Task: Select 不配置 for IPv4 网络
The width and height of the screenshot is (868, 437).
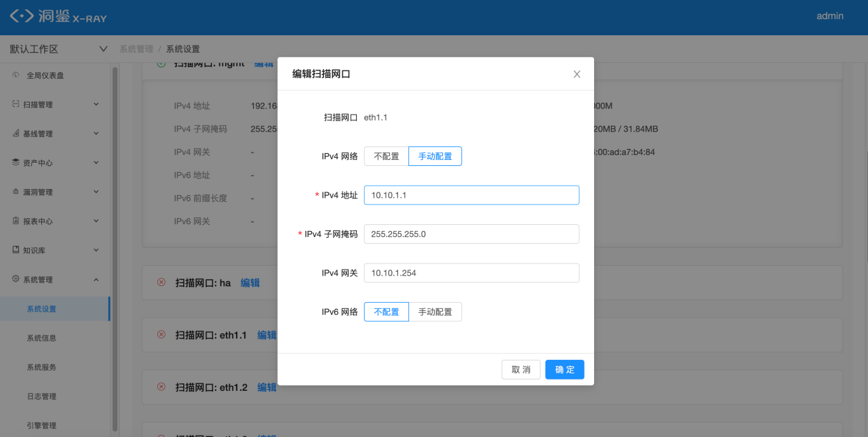Action: (387, 157)
